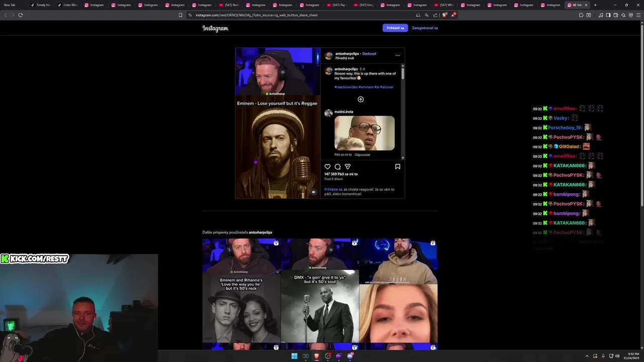Image resolution: width=644 pixels, height=362 pixels.
Task: Open the browser hamburger menu
Action: click(638, 15)
